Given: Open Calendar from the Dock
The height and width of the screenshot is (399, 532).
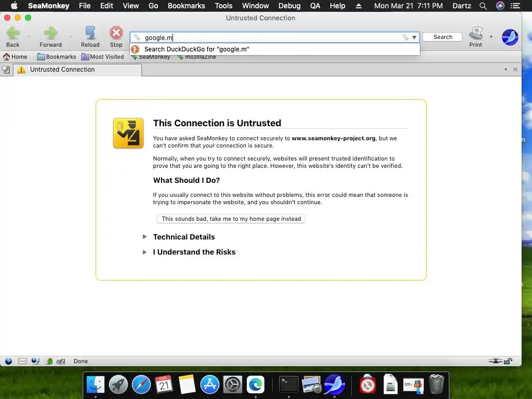Looking at the screenshot, I should point(164,384).
